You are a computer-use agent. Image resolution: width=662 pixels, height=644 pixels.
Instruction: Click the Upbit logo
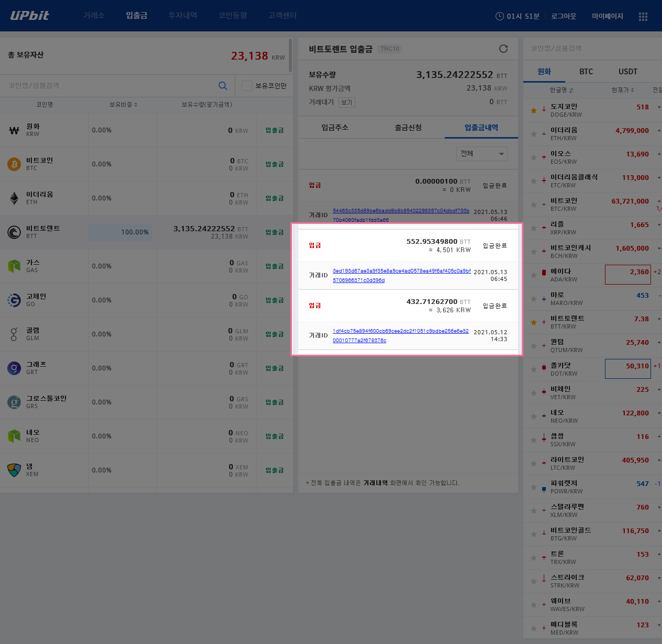(29, 16)
